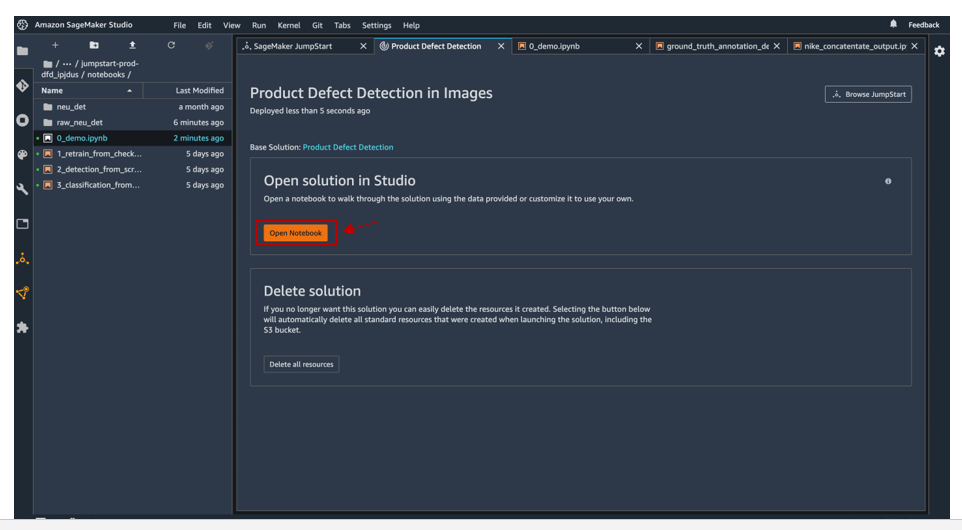
Task: Click the New Folder icon
Action: pyautogui.click(x=94, y=45)
